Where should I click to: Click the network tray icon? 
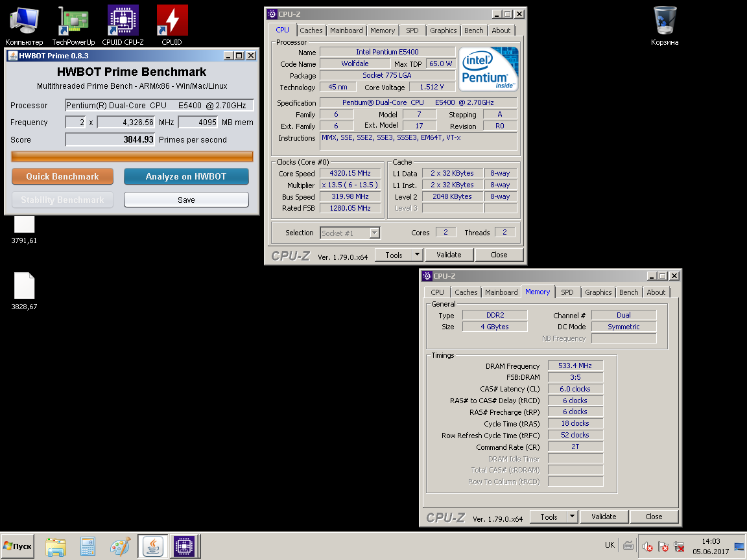679,546
